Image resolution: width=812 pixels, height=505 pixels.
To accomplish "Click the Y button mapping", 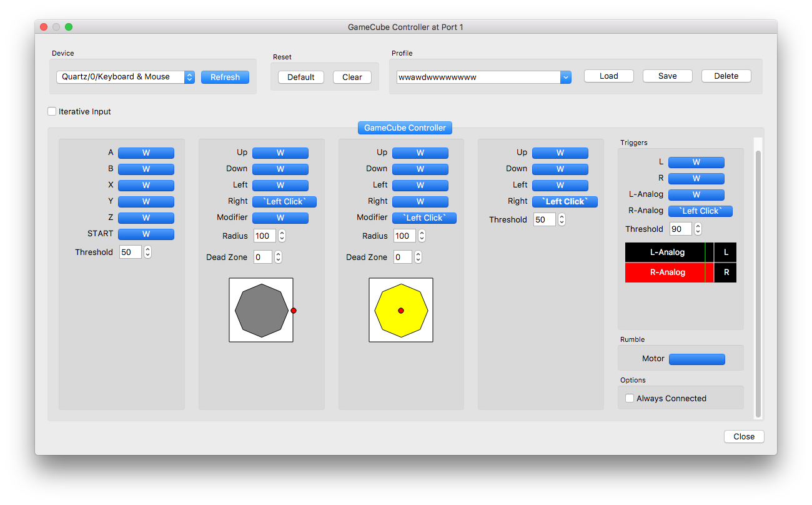I will tap(146, 201).
